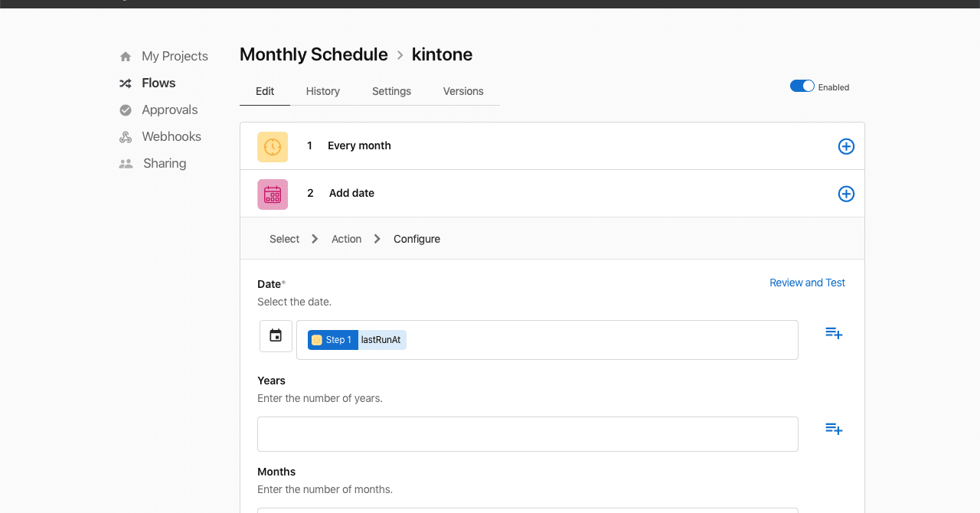Add a step after Add date
Screen dimensions: 980x513
point(846,194)
